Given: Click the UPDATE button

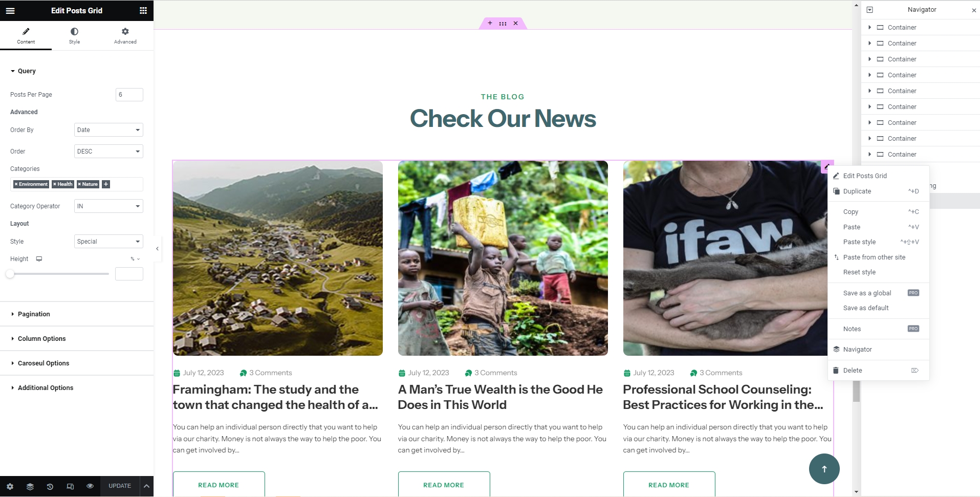Looking at the screenshot, I should click(x=120, y=486).
